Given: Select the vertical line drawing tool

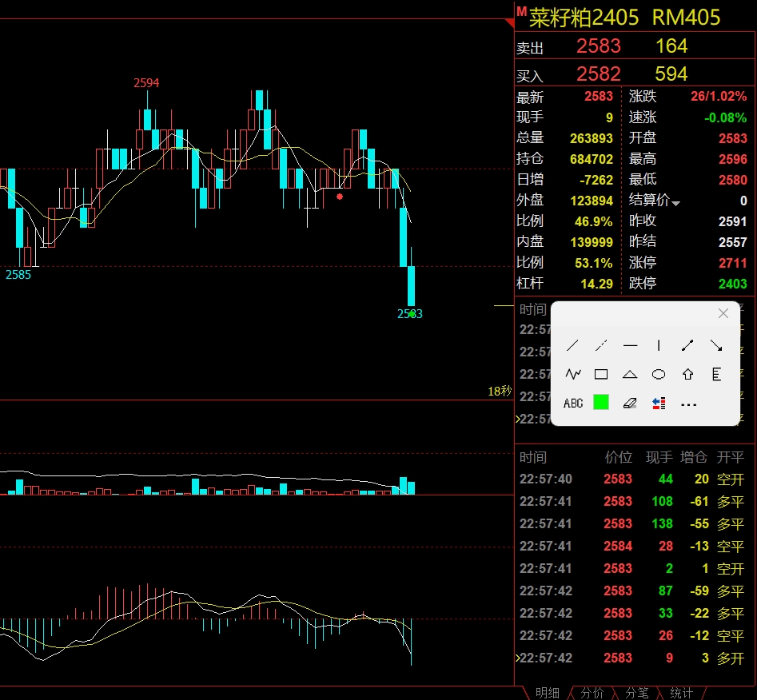Looking at the screenshot, I should pyautogui.click(x=659, y=346).
